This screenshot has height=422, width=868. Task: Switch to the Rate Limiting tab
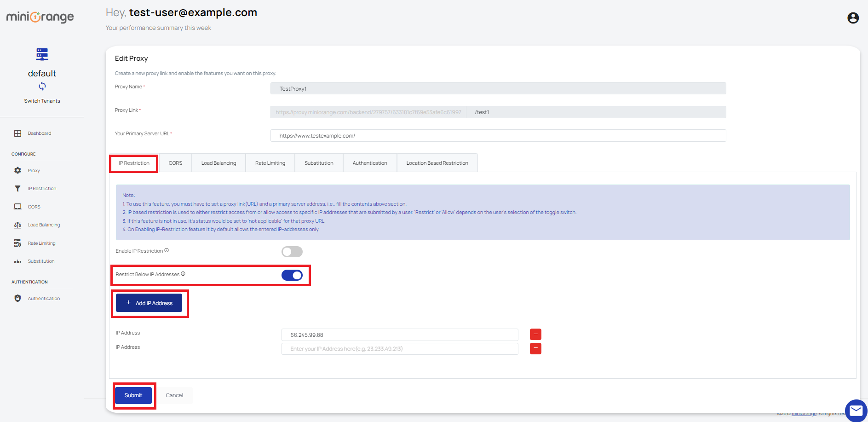click(270, 163)
